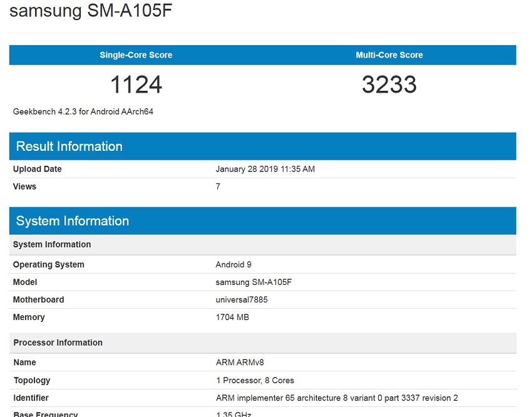Screen dimensions: 532x417
Task: Click the Upload Date row label
Action: pos(38,169)
